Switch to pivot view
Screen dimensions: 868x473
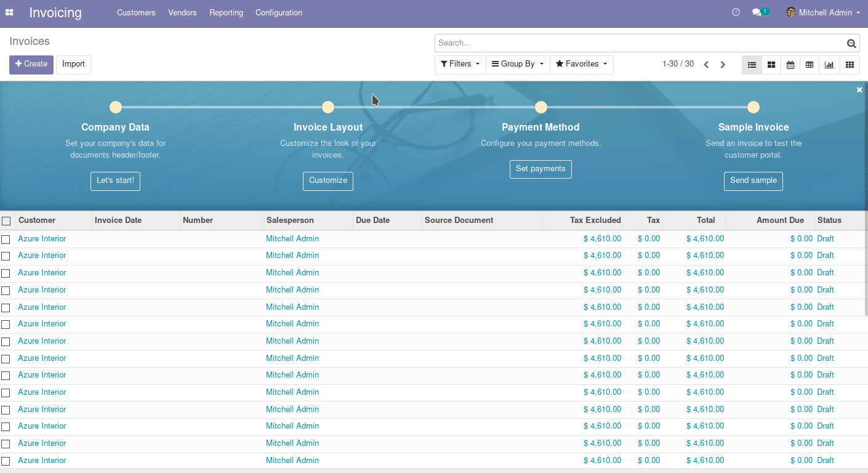(x=810, y=64)
